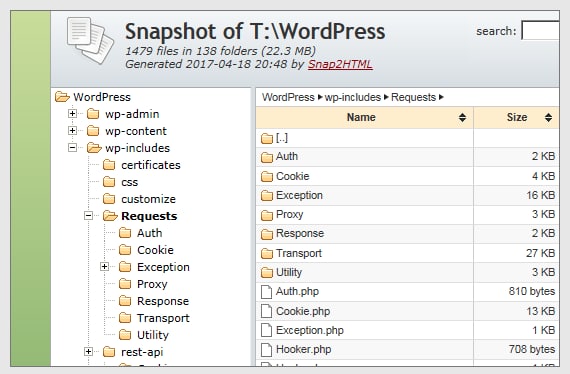The height and width of the screenshot is (374, 570).
Task: Click the Exception folder icon in file list
Action: pyautogui.click(x=267, y=196)
